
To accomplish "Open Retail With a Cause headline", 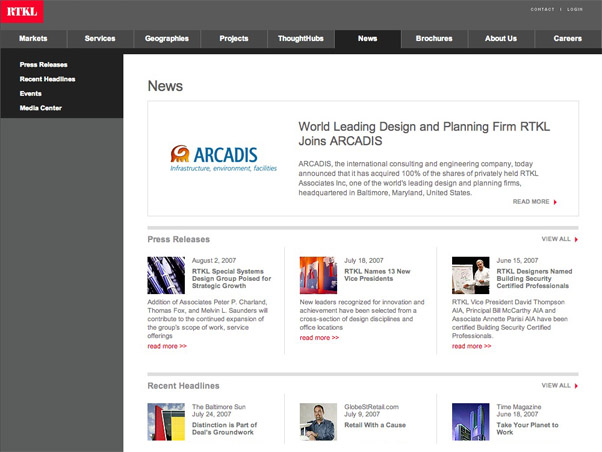I will click(375, 425).
